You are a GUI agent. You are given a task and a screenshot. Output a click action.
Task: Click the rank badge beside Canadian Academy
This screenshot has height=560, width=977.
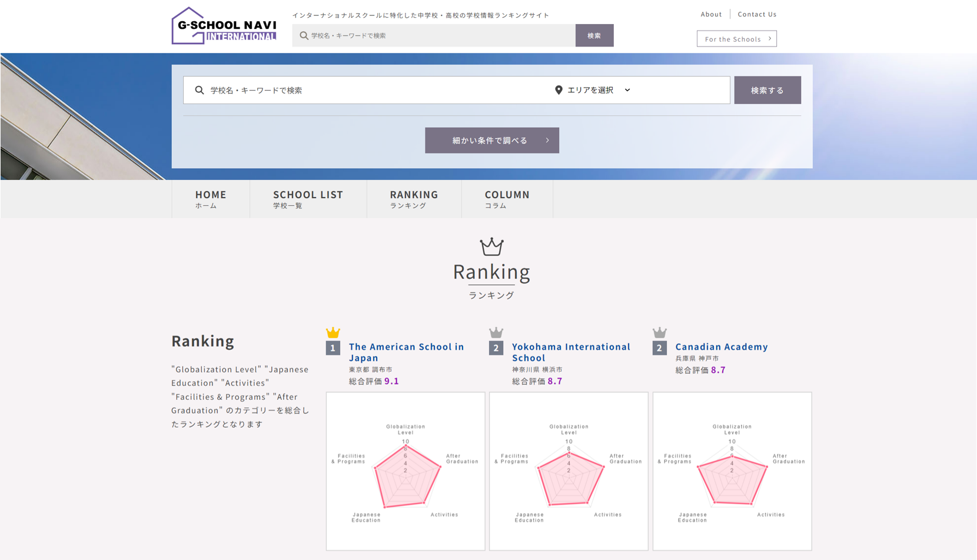click(x=660, y=348)
